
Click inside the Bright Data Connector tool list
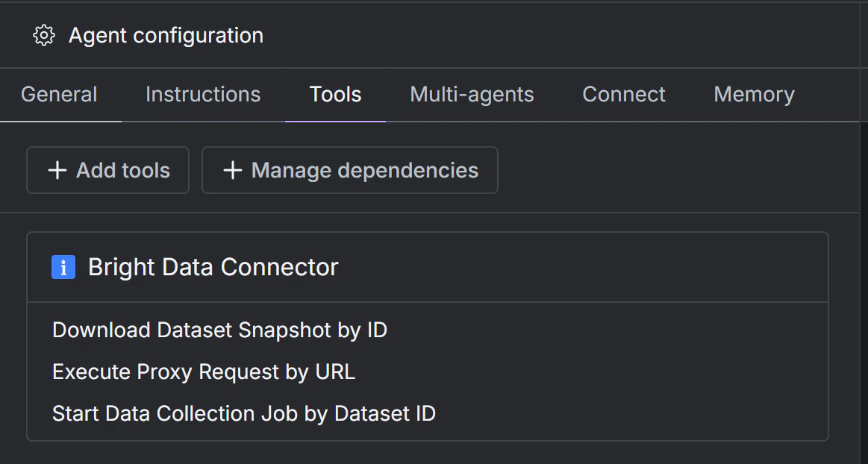point(429,371)
